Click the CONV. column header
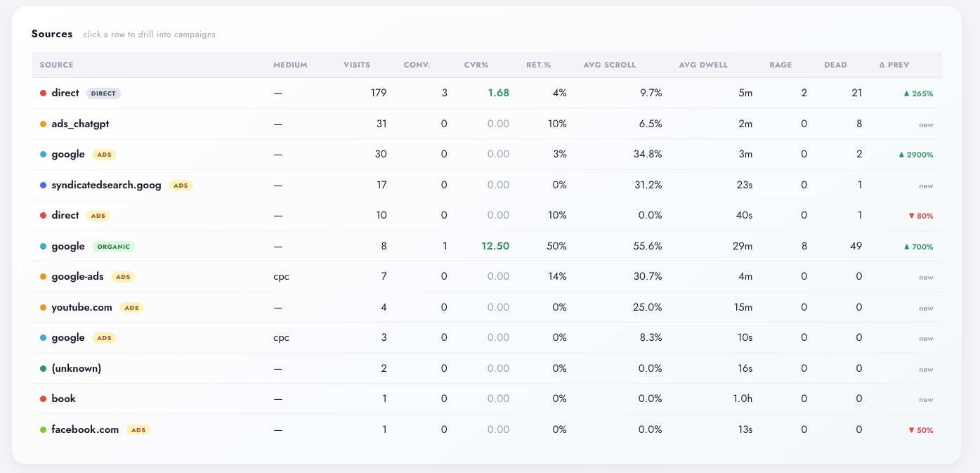This screenshot has height=473, width=980. coord(417,65)
